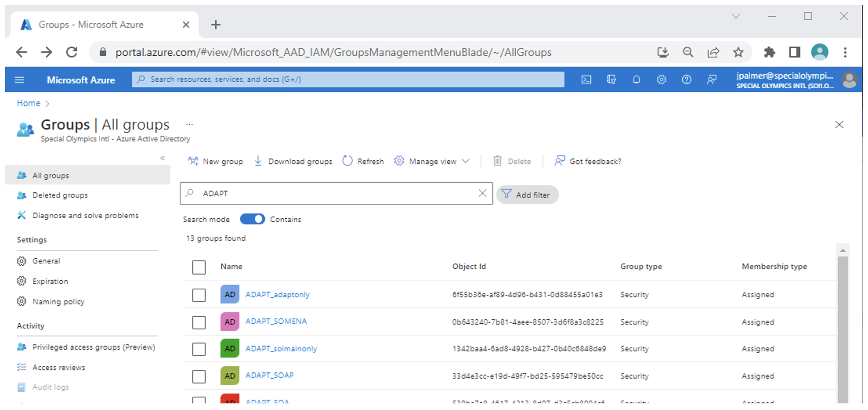868x410 pixels.
Task: Check the ADAPT_adaptonly row checkbox
Action: 199,295
